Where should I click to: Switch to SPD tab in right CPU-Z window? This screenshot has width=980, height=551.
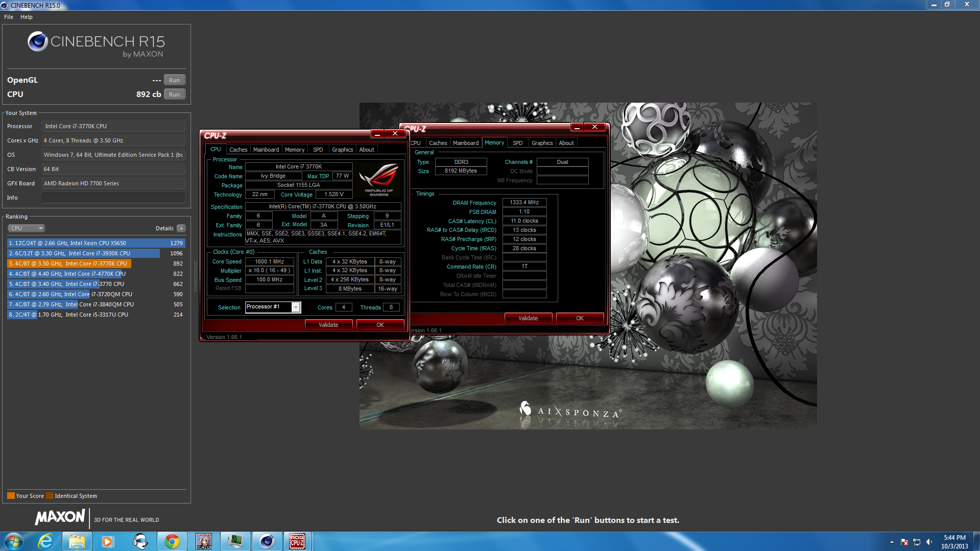[x=518, y=143]
